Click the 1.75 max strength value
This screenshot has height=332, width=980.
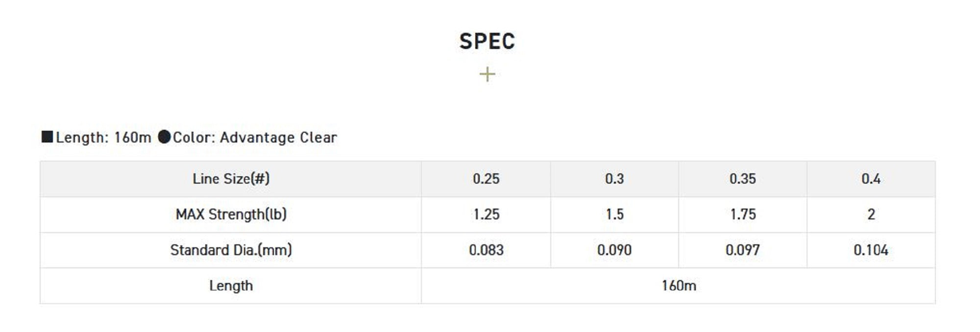click(x=743, y=214)
